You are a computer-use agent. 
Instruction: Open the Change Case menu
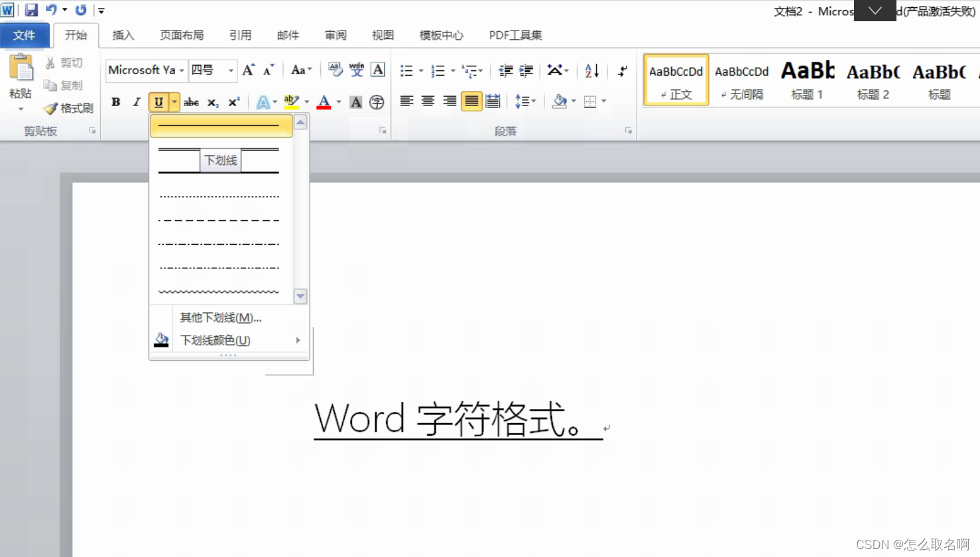click(x=301, y=70)
